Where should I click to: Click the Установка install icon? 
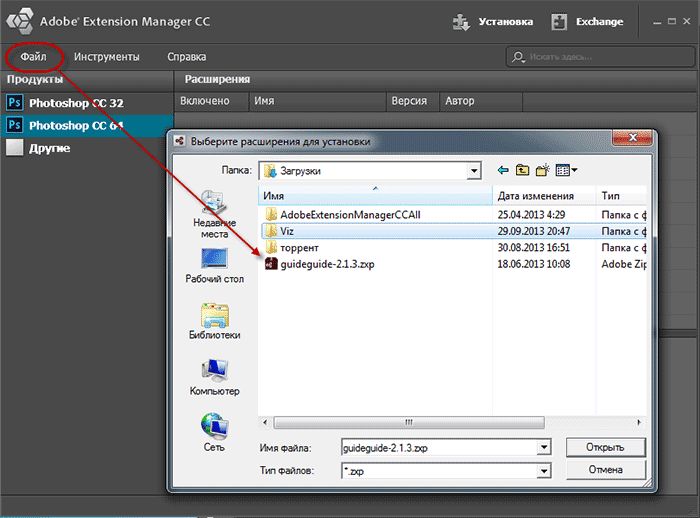click(461, 22)
